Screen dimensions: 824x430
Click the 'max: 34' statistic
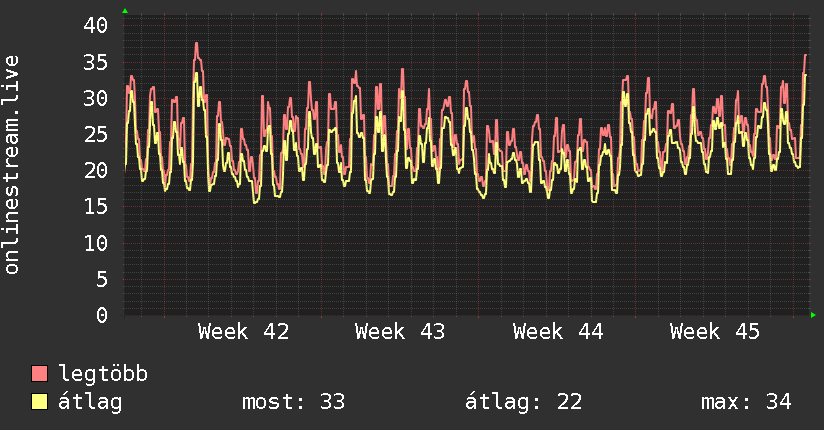point(746,402)
